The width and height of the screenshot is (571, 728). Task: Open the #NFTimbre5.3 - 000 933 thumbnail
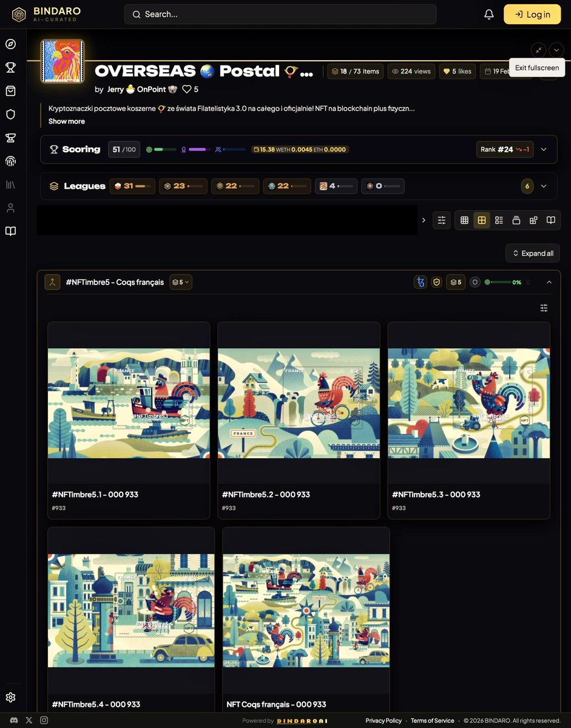point(469,403)
